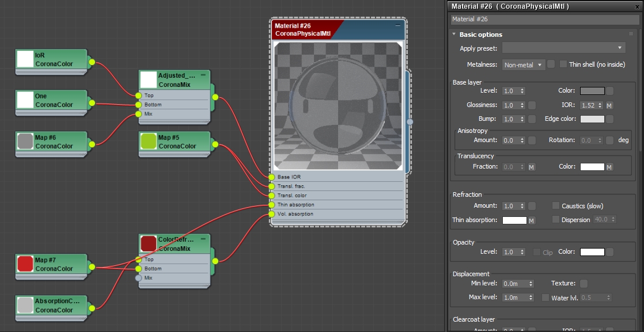This screenshot has height=332, width=644.
Task: Enable Thin shell (no inside)
Action: click(563, 64)
